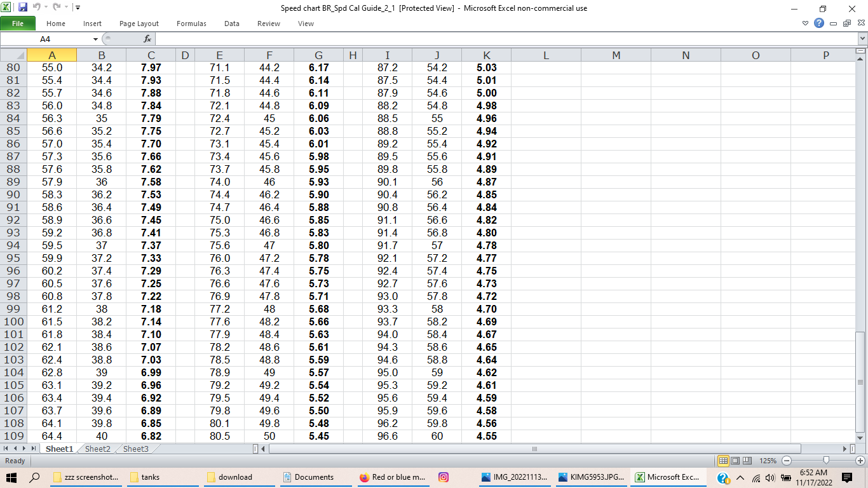Click the zoom out minus button
Viewport: 868px width, 488px height.
tap(787, 461)
